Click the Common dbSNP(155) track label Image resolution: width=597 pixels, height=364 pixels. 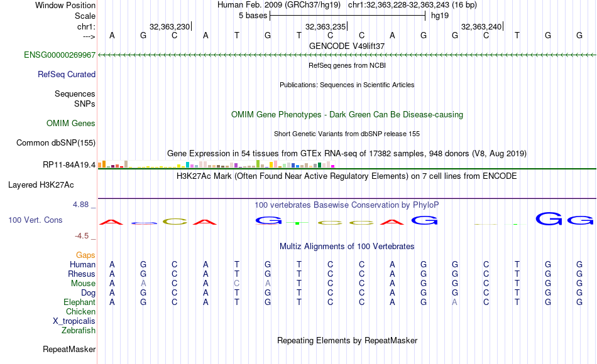pyautogui.click(x=55, y=142)
